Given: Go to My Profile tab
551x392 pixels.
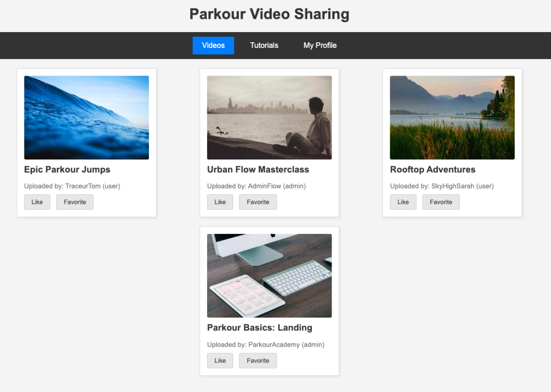Looking at the screenshot, I should coord(320,45).
